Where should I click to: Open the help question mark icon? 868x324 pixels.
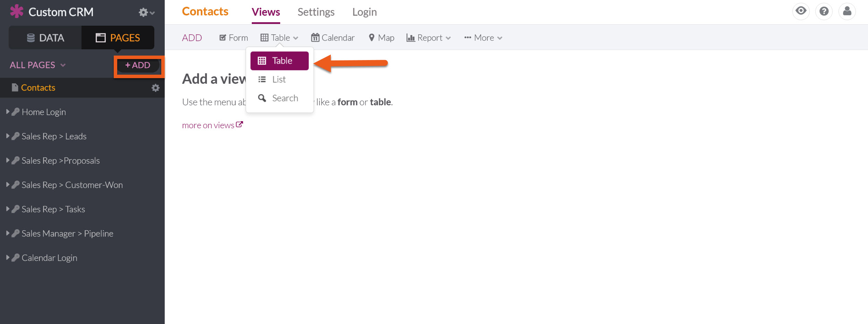[x=824, y=11]
